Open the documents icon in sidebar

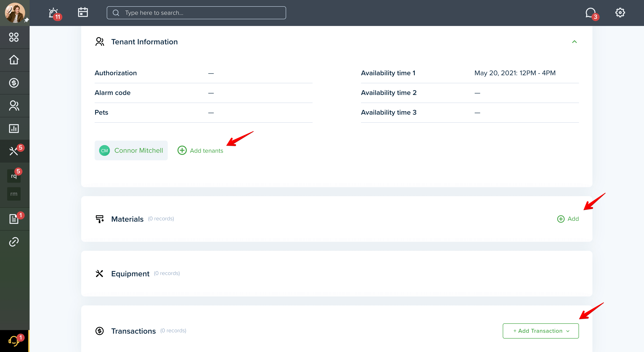(14, 219)
